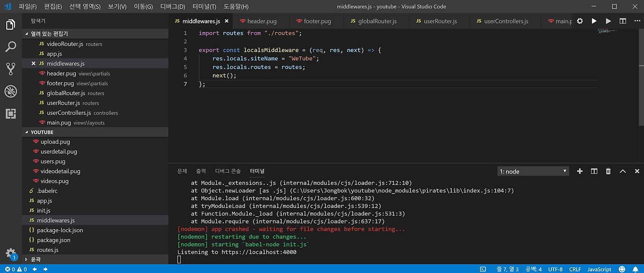Kill the terminal with trash icon
Viewport: 644px width, 273px height.
[x=608, y=171]
